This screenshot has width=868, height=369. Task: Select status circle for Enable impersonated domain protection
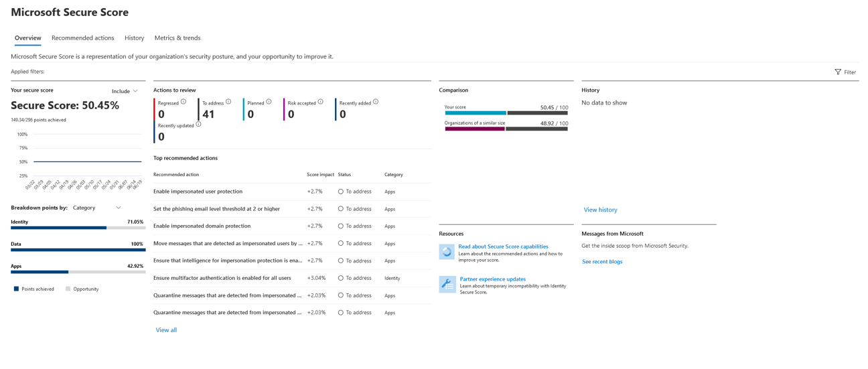coord(341,226)
